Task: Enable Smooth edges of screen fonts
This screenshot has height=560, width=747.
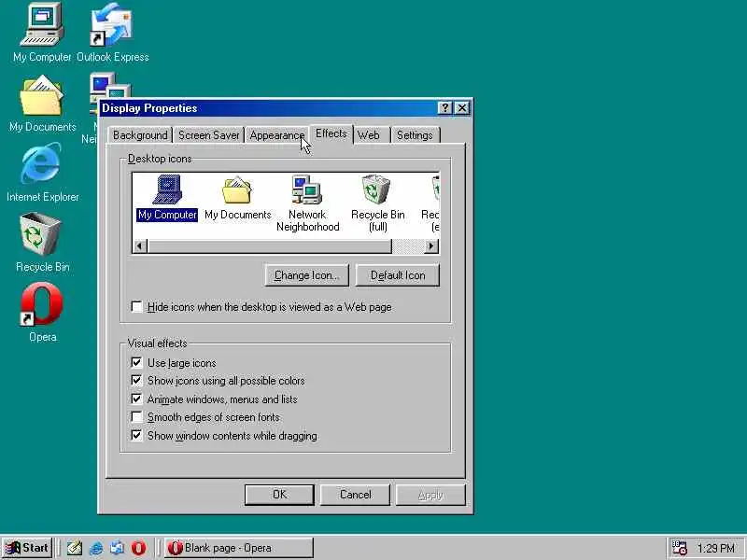Action: [x=205, y=417]
